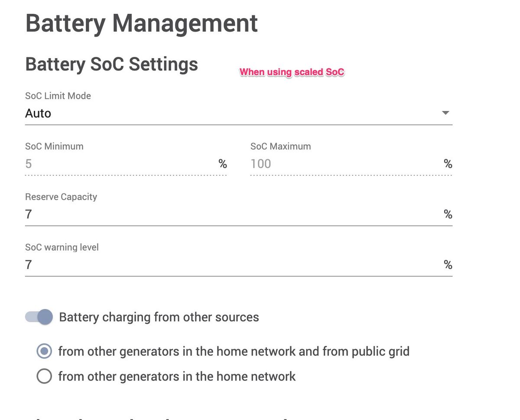
Task: Click the percent symbol beside SoC Minimum
Action: [223, 164]
